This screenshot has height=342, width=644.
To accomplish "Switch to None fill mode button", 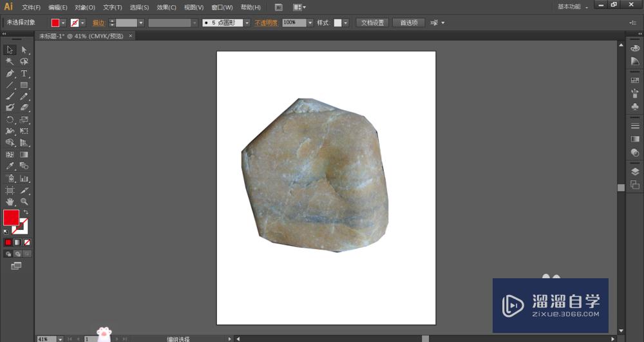I will (27, 242).
